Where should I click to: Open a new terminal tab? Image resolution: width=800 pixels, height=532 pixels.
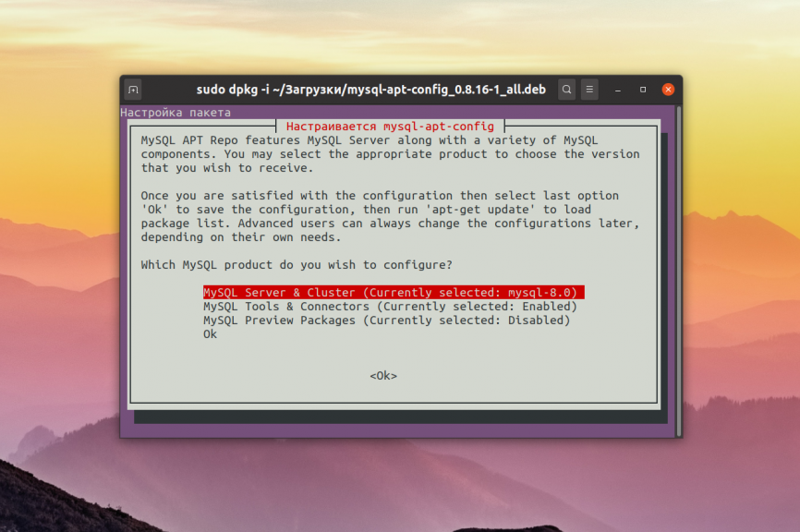[133, 90]
